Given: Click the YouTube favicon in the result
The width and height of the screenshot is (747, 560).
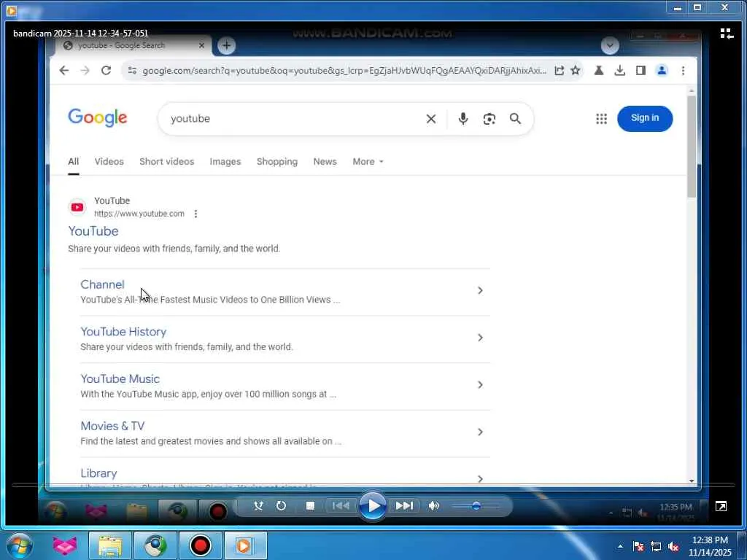Looking at the screenshot, I should coord(77,207).
